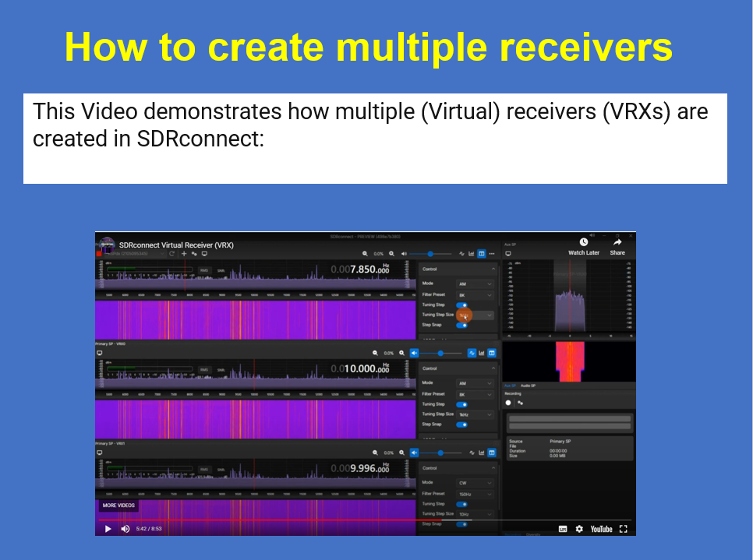Zoom in in the top receiver toolbar
The height and width of the screenshot is (560, 753).
(392, 253)
